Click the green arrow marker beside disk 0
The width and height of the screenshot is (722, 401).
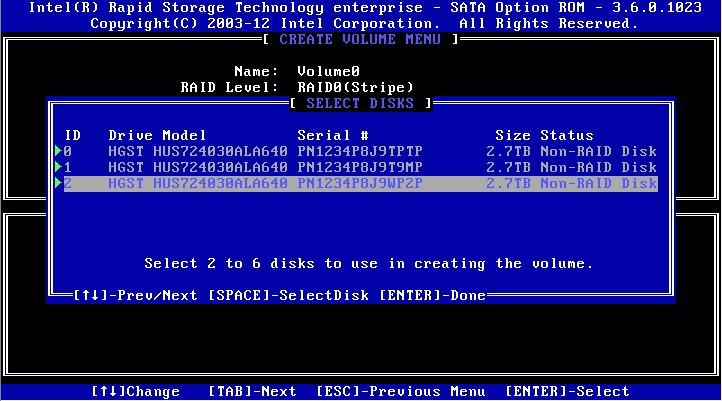click(58, 151)
